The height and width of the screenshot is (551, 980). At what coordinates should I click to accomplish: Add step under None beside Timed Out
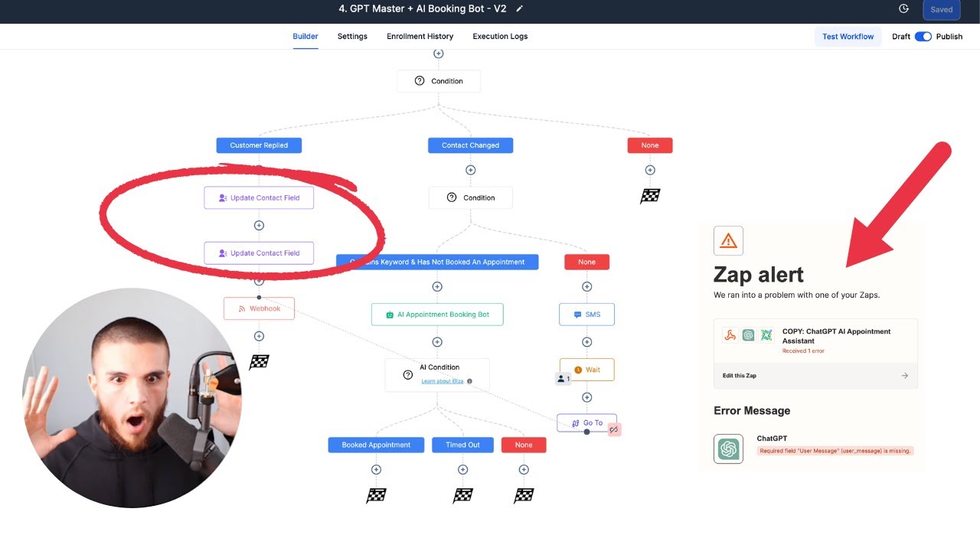click(x=524, y=469)
